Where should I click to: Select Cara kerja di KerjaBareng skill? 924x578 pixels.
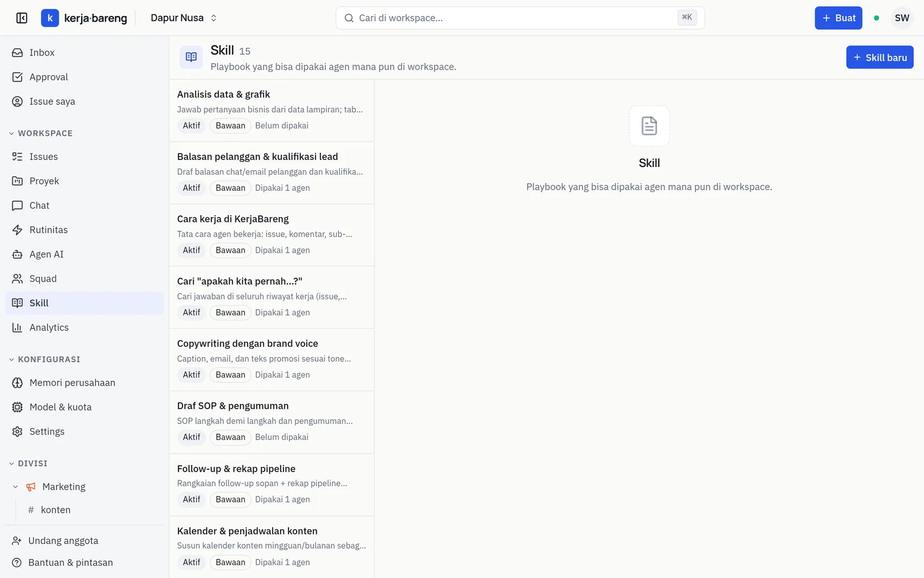[x=272, y=235]
